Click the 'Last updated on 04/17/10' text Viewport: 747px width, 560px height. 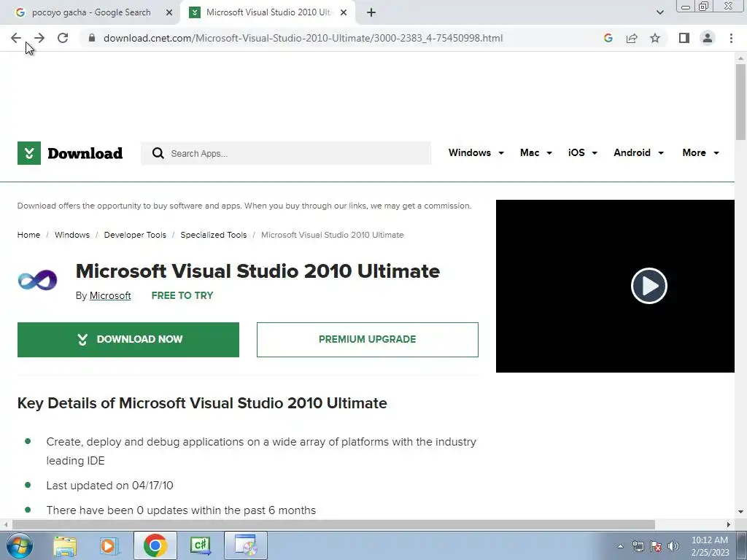(109, 485)
